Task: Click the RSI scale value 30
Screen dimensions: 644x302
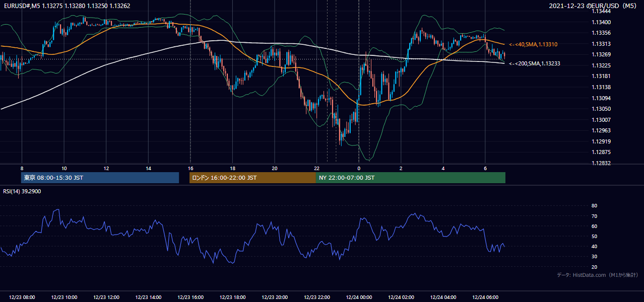Action: pos(594,257)
